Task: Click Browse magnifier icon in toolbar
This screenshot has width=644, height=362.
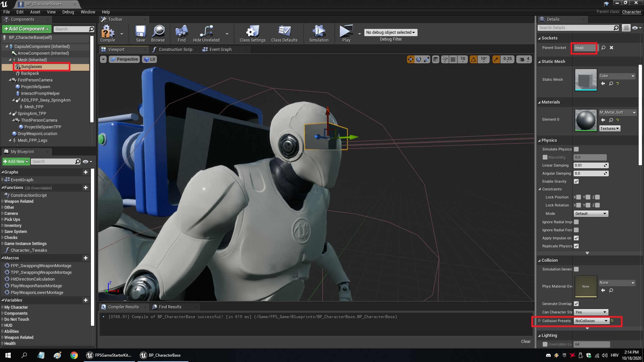Action: pyautogui.click(x=158, y=33)
